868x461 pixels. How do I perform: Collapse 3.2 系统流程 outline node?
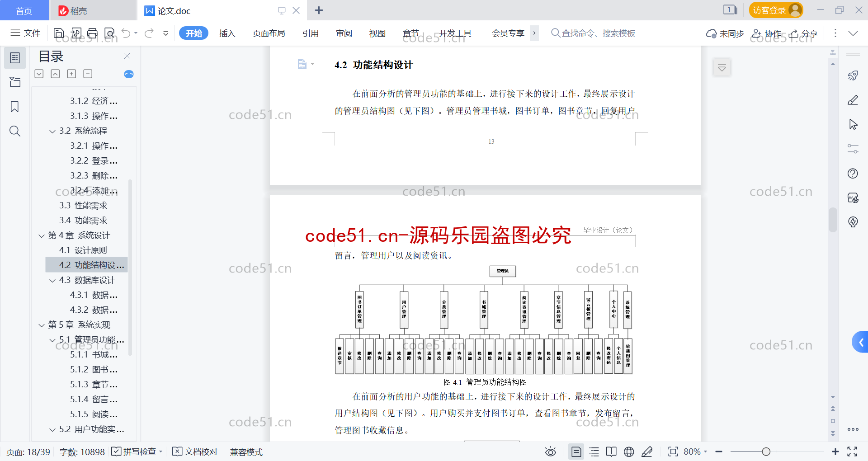click(x=52, y=132)
